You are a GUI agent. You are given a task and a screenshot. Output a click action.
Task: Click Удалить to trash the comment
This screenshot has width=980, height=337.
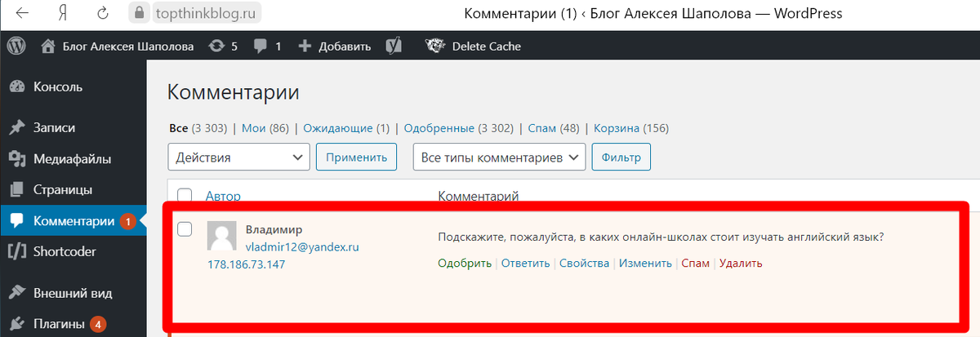[741, 263]
